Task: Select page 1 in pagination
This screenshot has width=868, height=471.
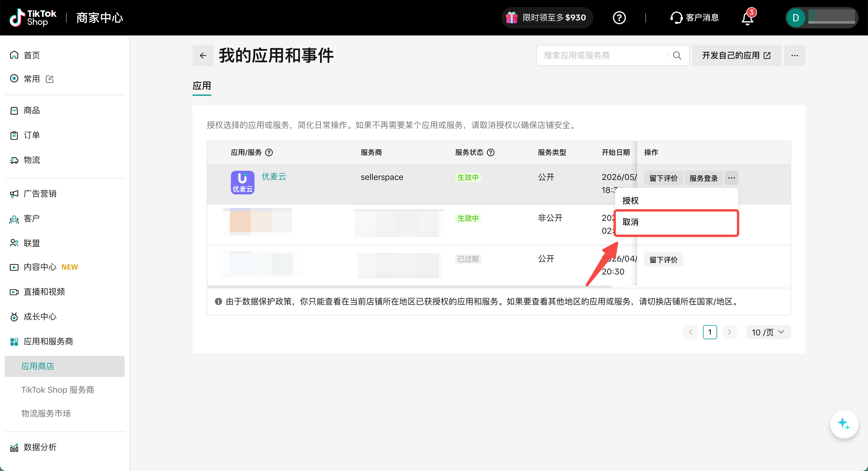Action: click(710, 332)
